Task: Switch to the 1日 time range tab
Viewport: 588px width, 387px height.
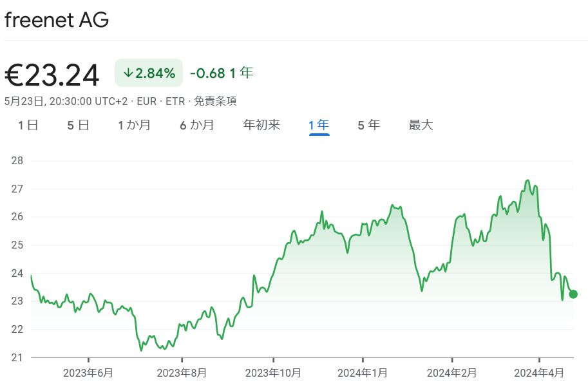Action: (26, 125)
